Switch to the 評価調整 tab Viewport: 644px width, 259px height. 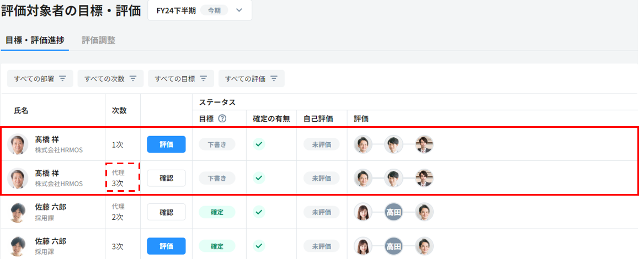(x=98, y=40)
